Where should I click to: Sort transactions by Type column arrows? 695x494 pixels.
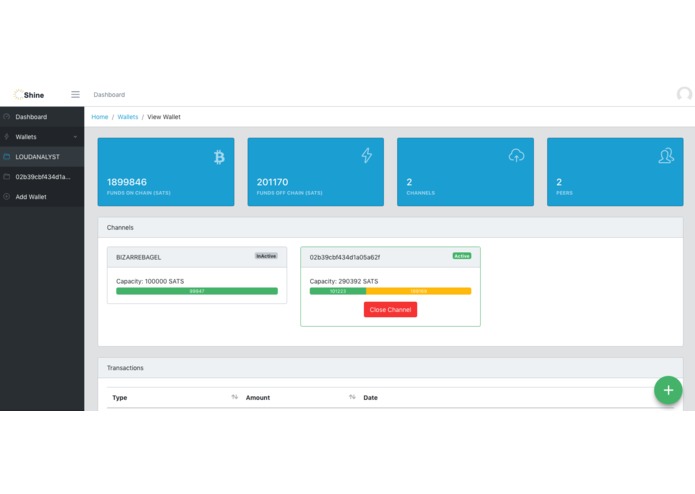click(x=234, y=397)
